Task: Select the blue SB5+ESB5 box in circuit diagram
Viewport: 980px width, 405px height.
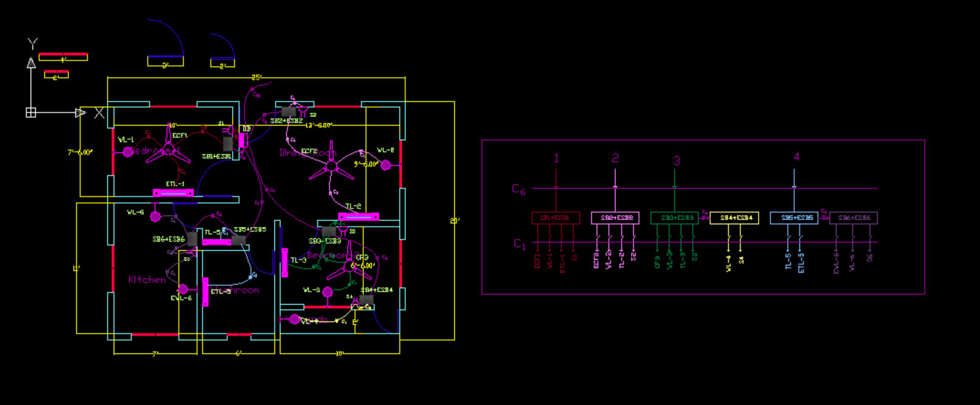Action: pos(794,218)
